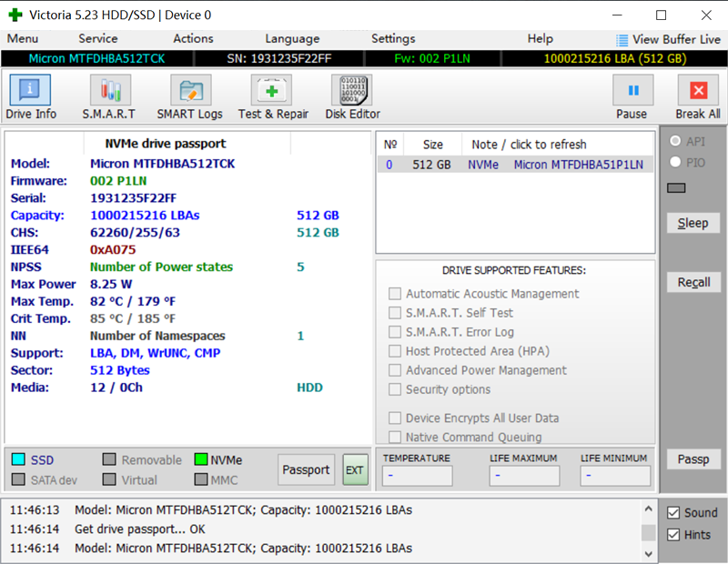Click the CHS value 62260/255/63
Image resolution: width=728 pixels, height=564 pixels.
[x=135, y=233]
